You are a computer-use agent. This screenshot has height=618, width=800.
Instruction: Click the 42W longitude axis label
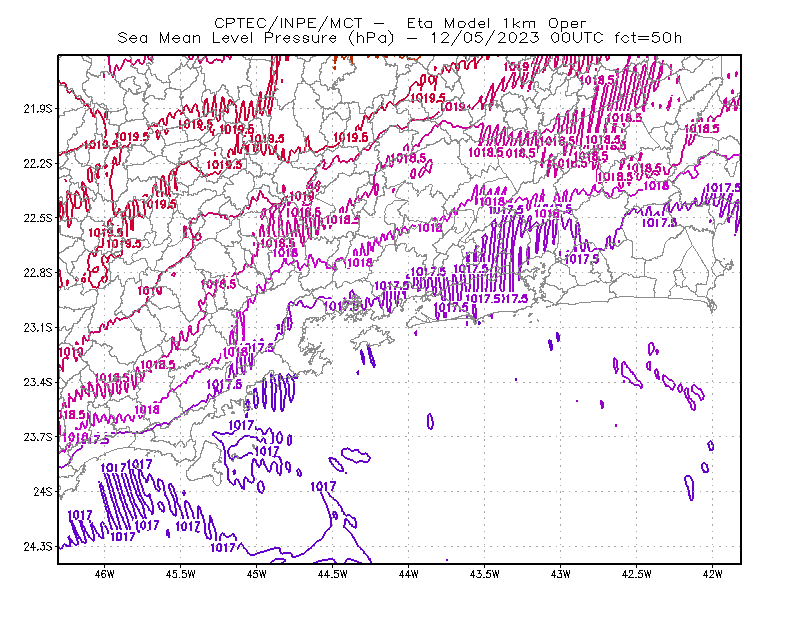click(712, 574)
